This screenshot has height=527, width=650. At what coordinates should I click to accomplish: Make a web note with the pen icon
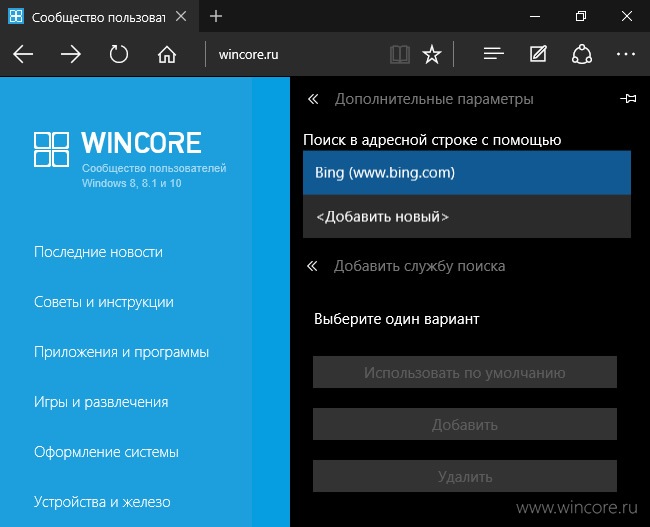(538, 54)
